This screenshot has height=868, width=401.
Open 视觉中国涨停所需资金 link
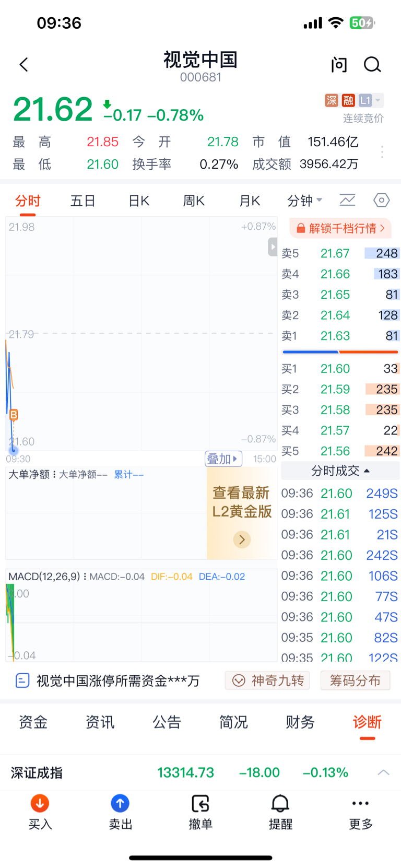pos(118,681)
